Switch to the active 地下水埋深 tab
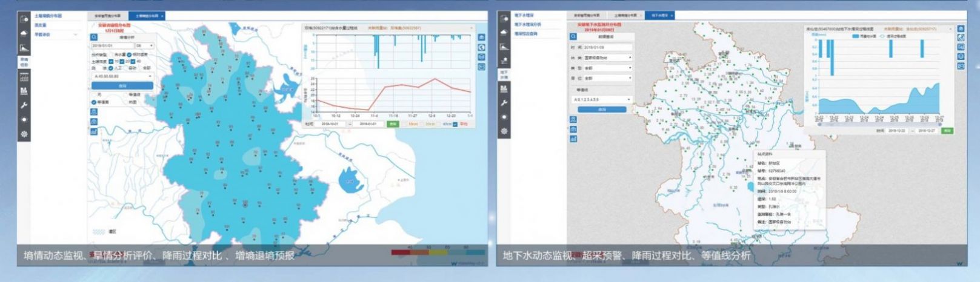The height and width of the screenshot is (282, 980). (659, 15)
